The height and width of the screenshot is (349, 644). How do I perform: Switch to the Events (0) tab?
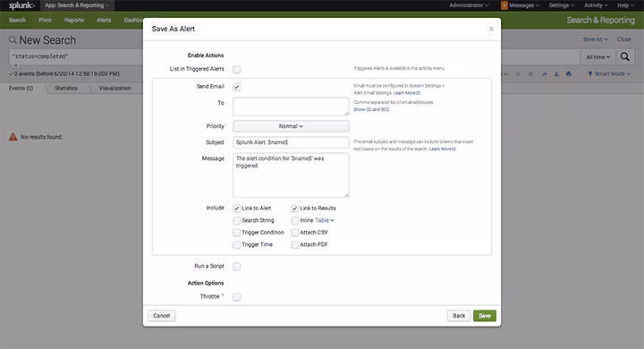21,88
